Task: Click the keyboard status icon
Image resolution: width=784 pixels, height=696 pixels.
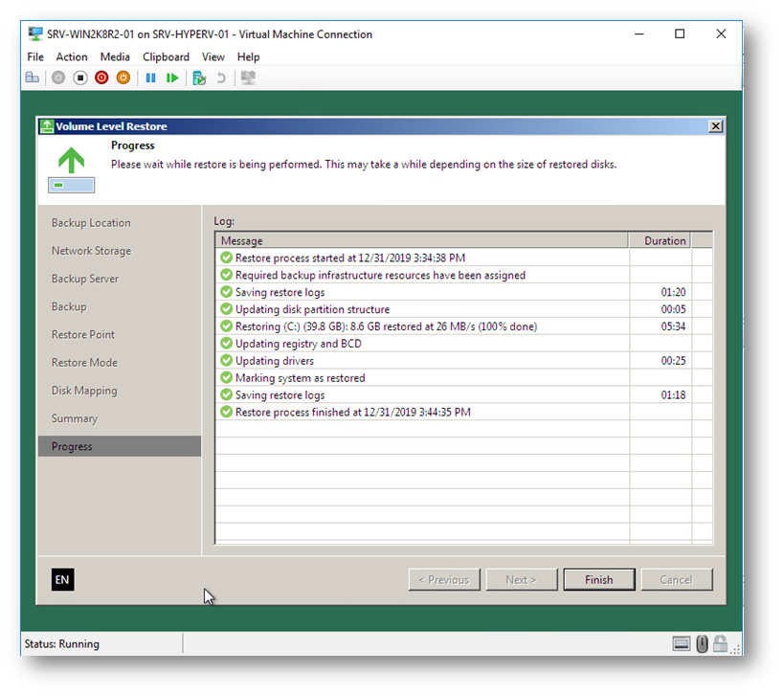Action: coord(682,644)
